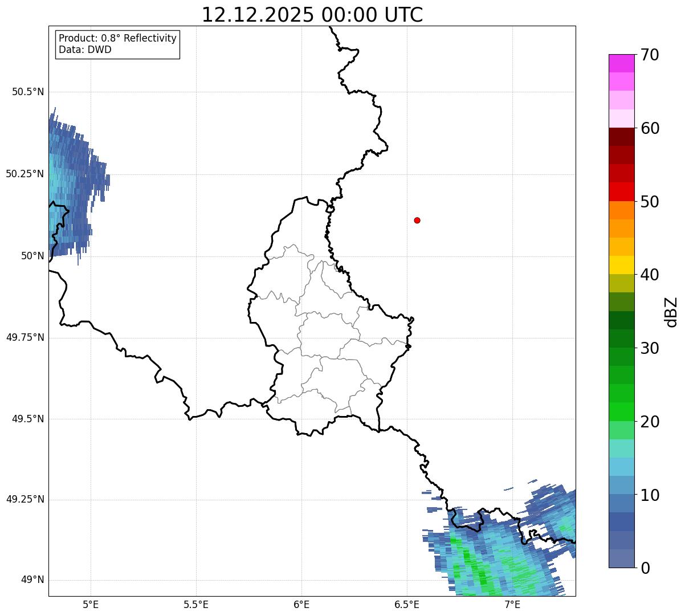Image resolution: width=685 pixels, height=616 pixels.
Task: Click the orange colorbar swatch below 50
Action: coord(621,210)
